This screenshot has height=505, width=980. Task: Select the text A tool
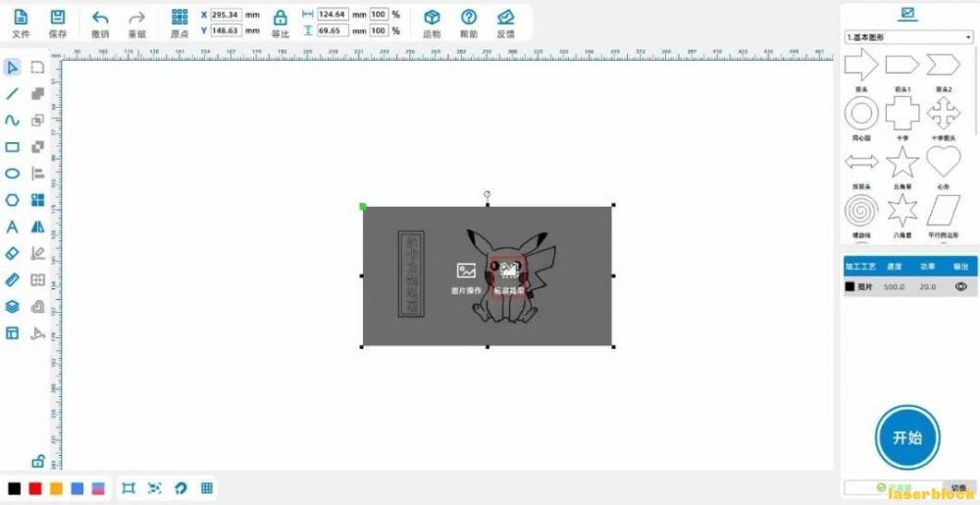point(13,227)
